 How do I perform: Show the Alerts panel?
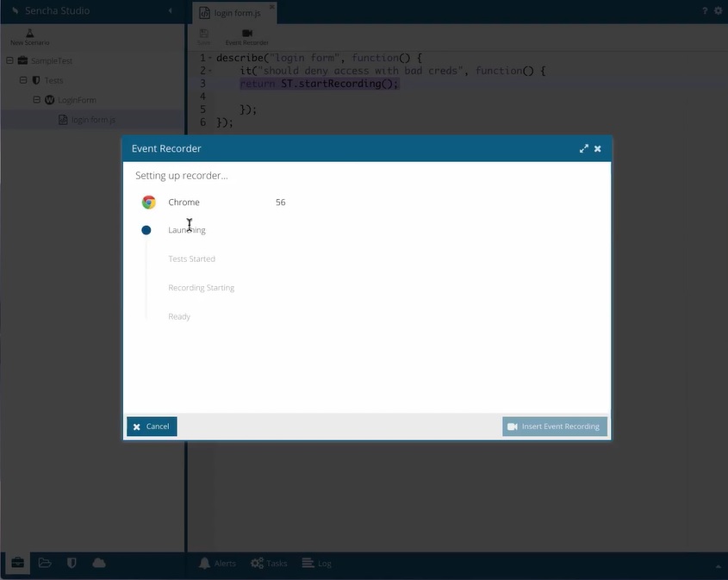tap(217, 564)
